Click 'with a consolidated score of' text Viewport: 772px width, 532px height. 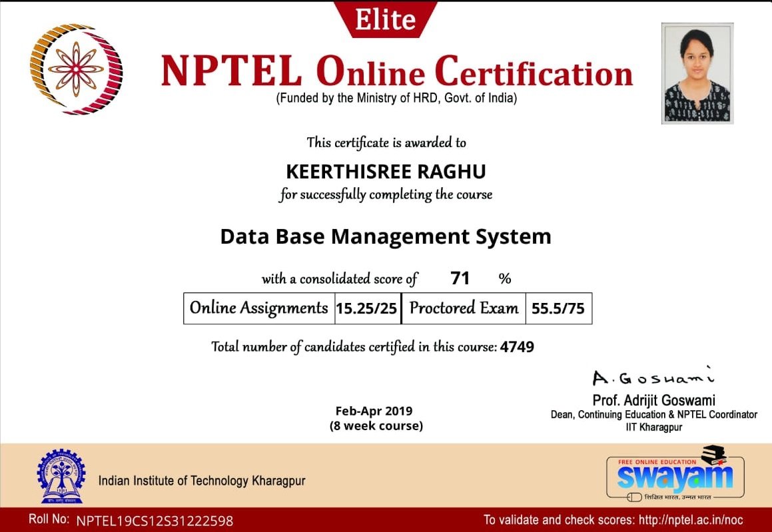pyautogui.click(x=340, y=279)
